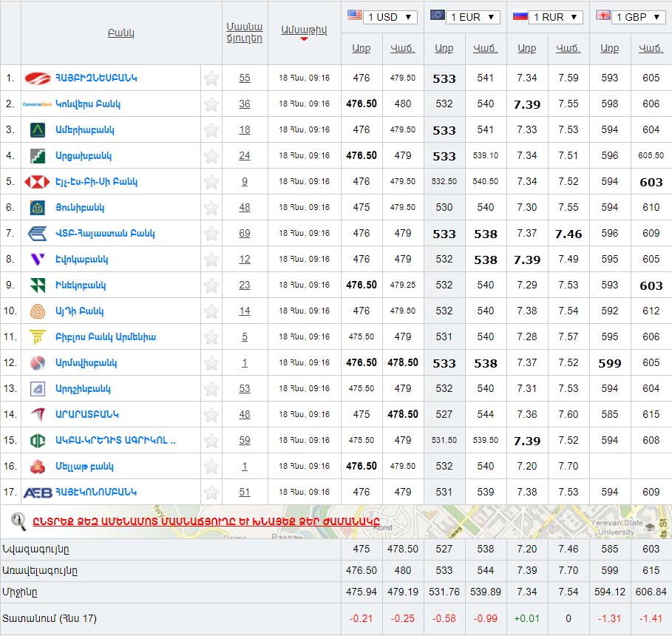Click the VTB-Armenia bank logo

[x=37, y=234]
